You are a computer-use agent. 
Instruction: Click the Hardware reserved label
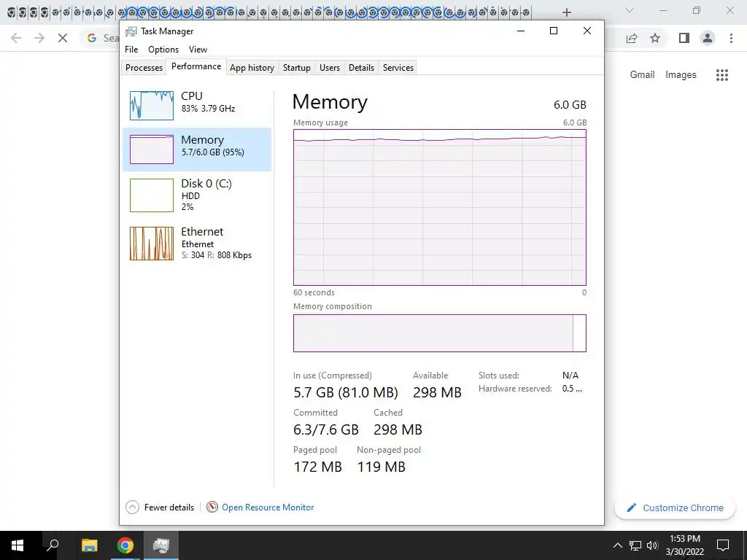pos(515,389)
